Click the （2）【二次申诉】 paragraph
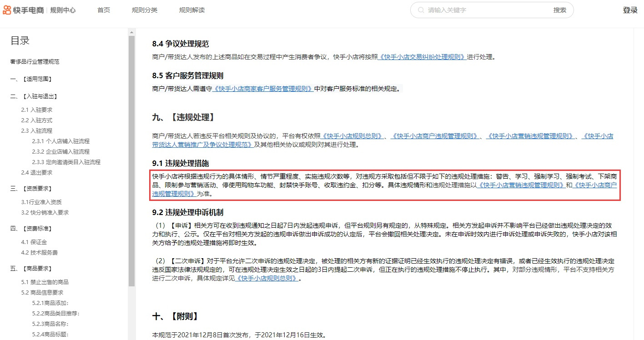 (x=383, y=270)
